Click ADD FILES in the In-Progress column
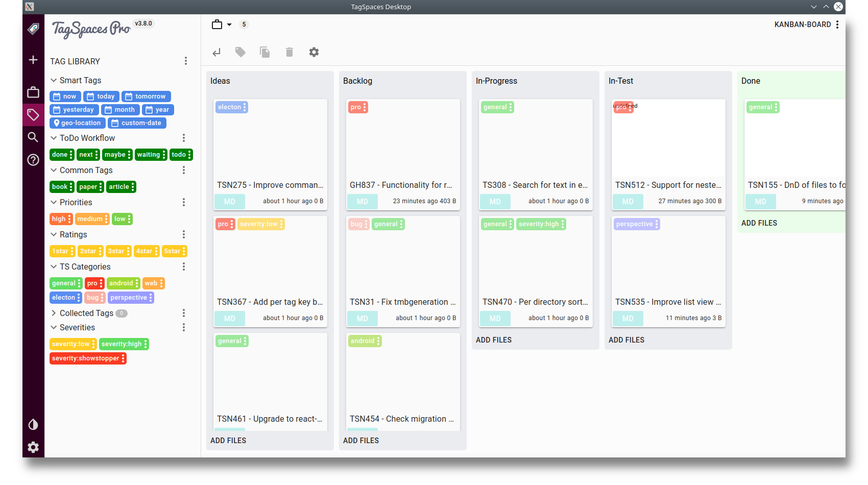Screen dimensions: 868x485 point(494,340)
